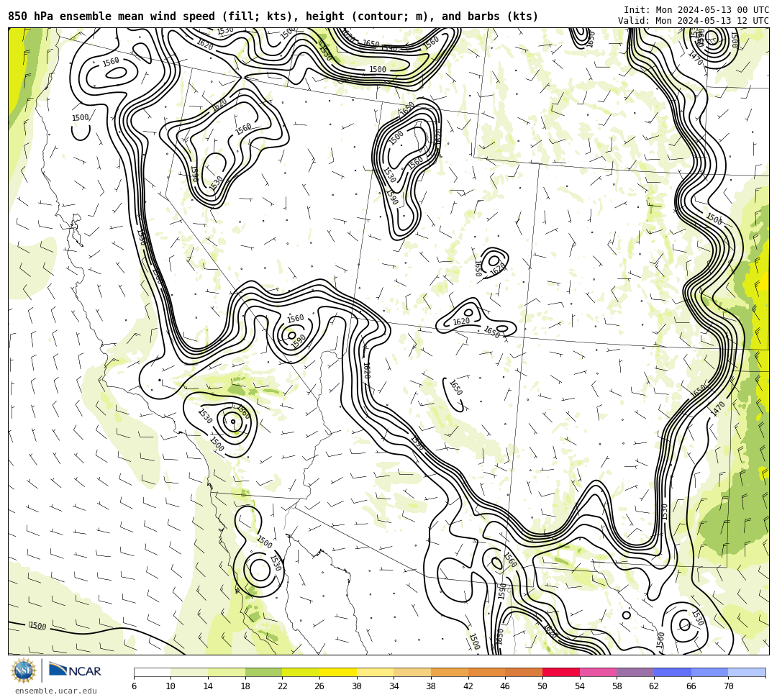Click the colorbar tick label 14
Screen dimensions: 777x700
(x=208, y=686)
